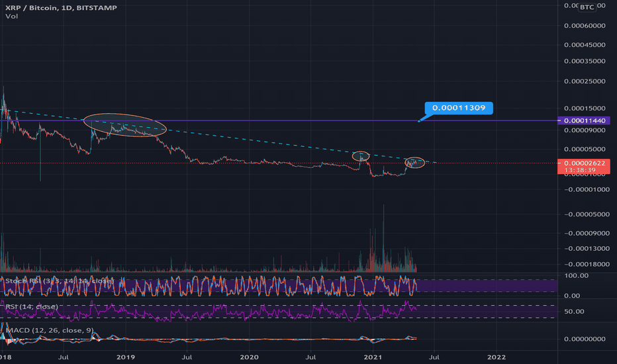The width and height of the screenshot is (617, 364).
Task: Click the 0.00000000 MACD scale label
Action: [x=585, y=339]
